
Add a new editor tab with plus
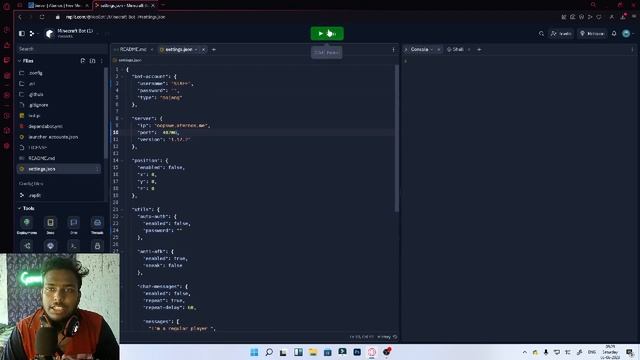(213, 49)
